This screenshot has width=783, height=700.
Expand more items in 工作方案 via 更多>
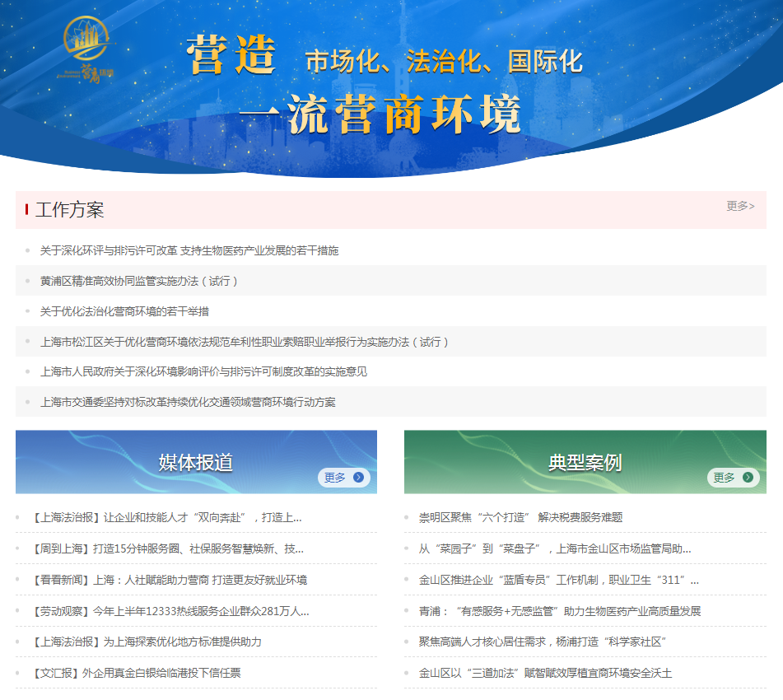[x=739, y=206]
